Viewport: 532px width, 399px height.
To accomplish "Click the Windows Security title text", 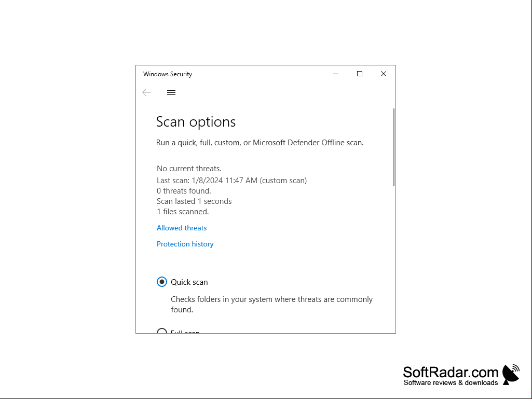I will coord(168,74).
